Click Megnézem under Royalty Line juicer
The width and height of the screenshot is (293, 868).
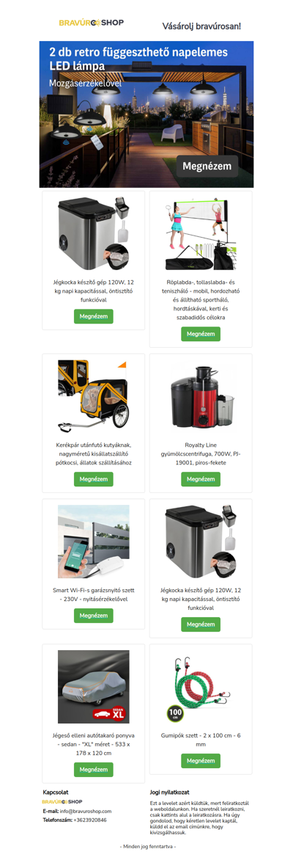(x=201, y=479)
